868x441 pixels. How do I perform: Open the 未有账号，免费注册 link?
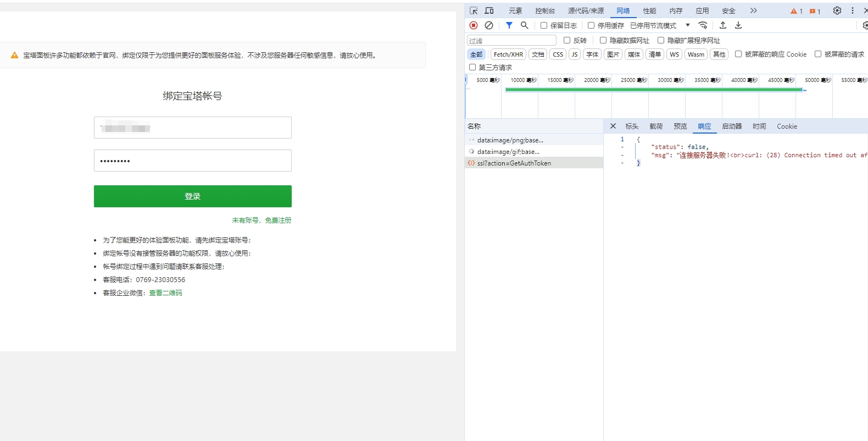[x=261, y=220]
